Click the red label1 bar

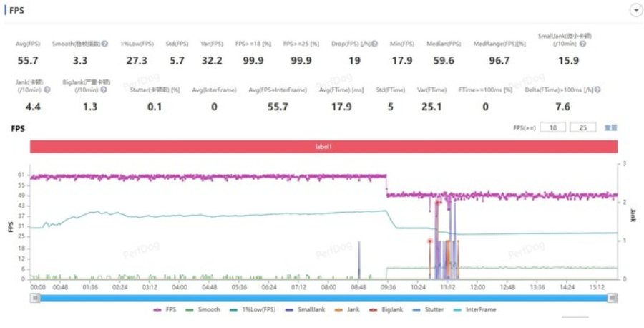coord(323,146)
